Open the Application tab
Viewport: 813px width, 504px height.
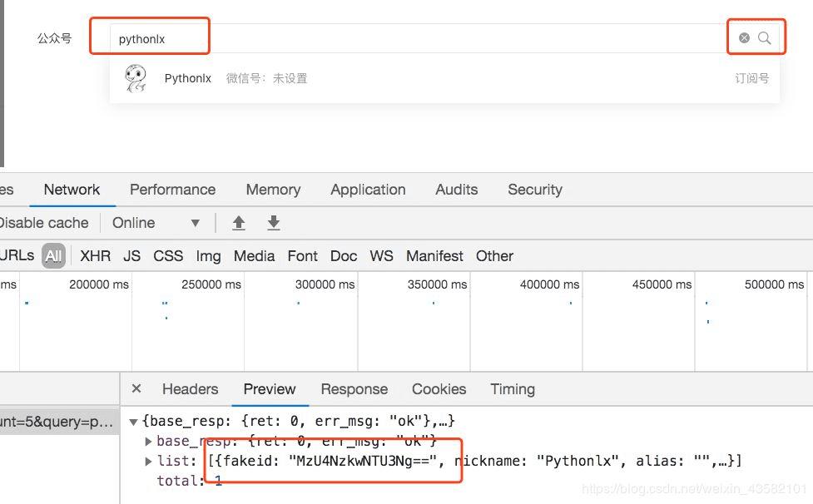(x=368, y=190)
